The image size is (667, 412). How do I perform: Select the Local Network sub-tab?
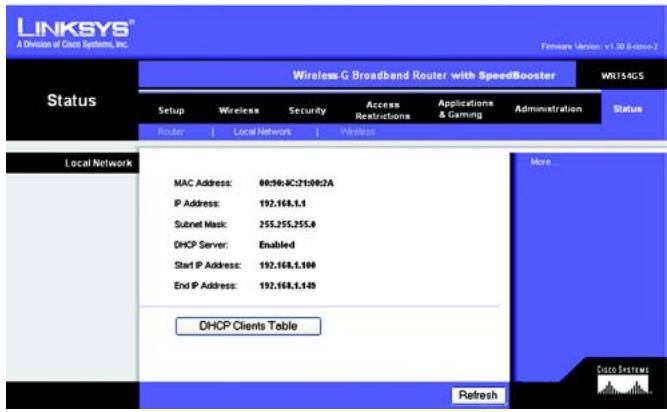tap(262, 132)
